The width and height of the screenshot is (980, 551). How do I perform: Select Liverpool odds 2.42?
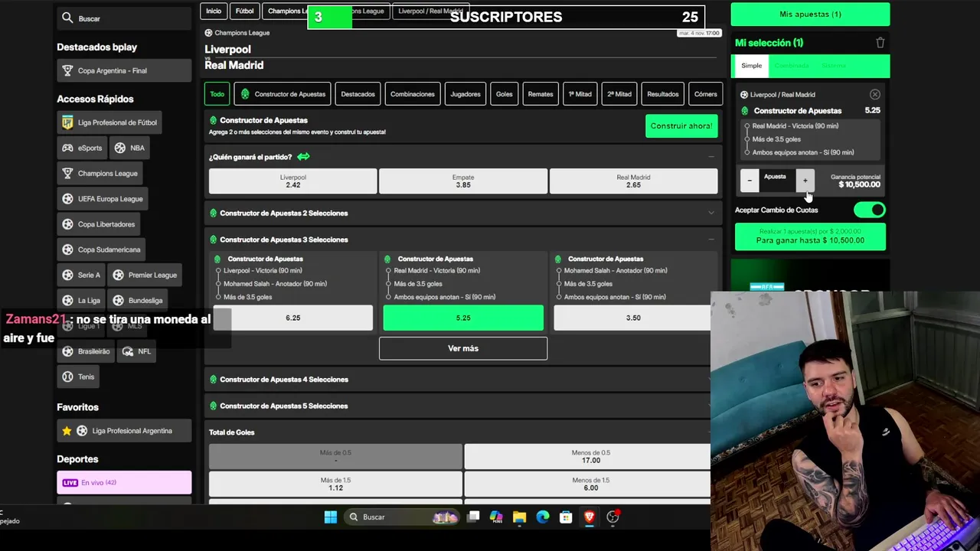(292, 181)
